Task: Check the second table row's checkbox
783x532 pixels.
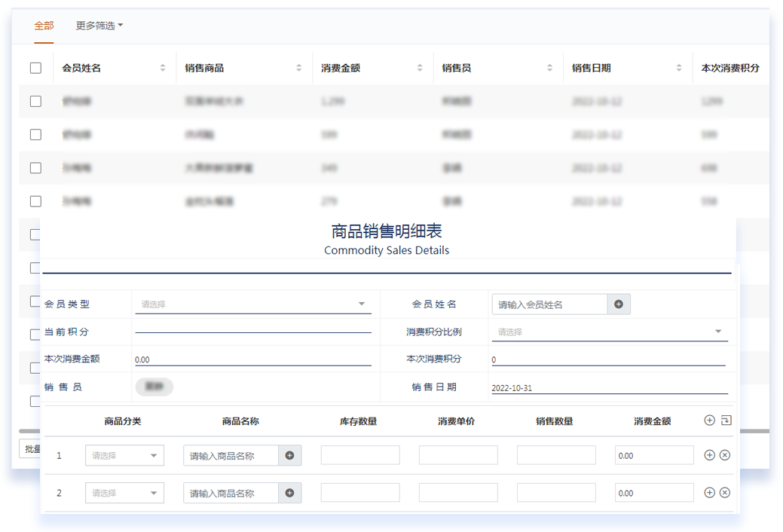Action: pyautogui.click(x=35, y=134)
